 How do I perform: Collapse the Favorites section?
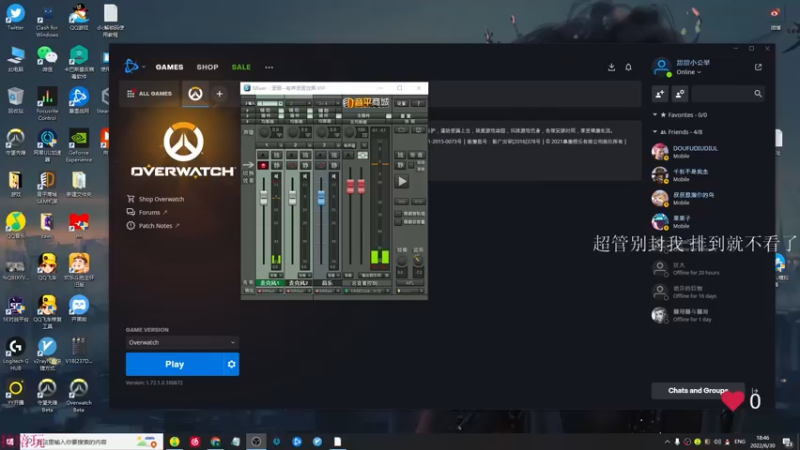pyautogui.click(x=655, y=115)
